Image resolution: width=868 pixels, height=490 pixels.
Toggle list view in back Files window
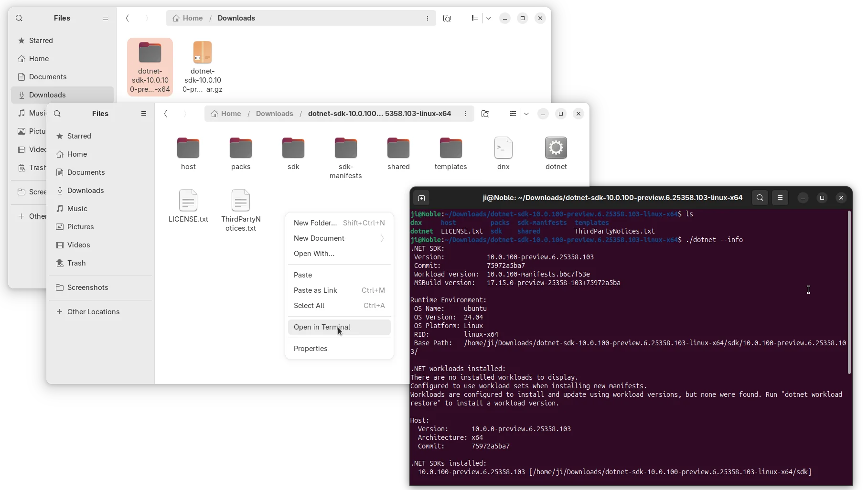pyautogui.click(x=474, y=18)
